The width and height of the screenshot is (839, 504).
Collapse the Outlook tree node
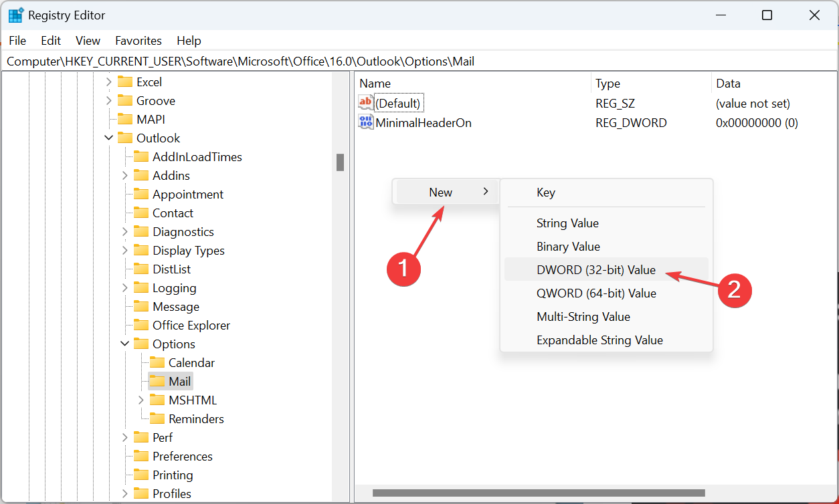pos(109,138)
